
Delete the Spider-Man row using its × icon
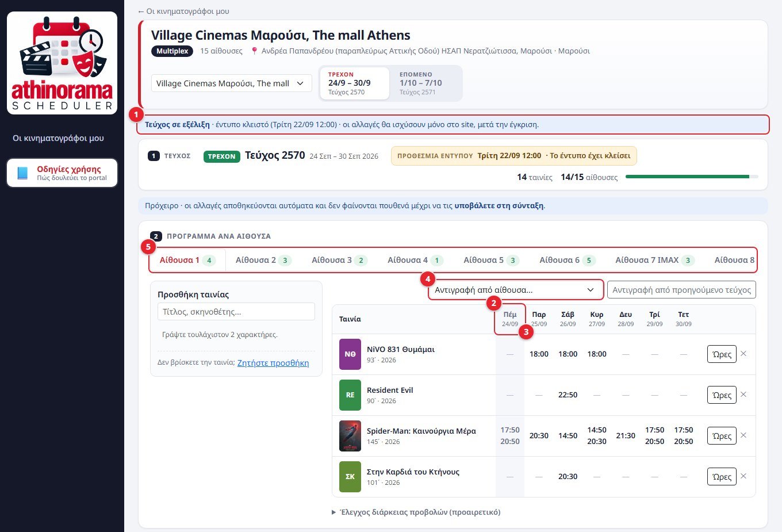click(743, 435)
